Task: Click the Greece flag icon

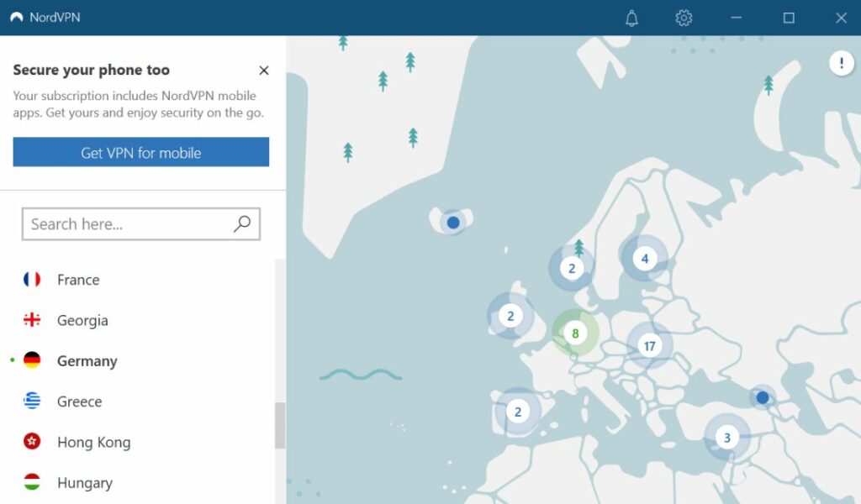Action: 32,401
